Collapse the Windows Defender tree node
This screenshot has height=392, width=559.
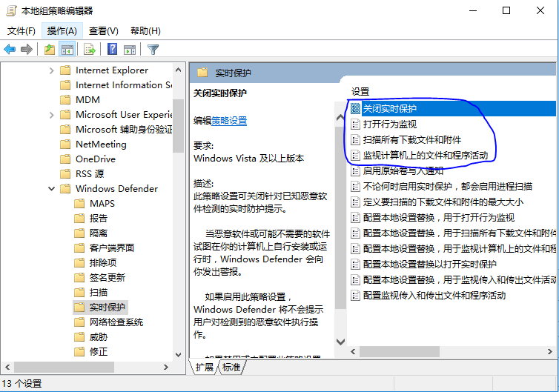click(x=51, y=188)
